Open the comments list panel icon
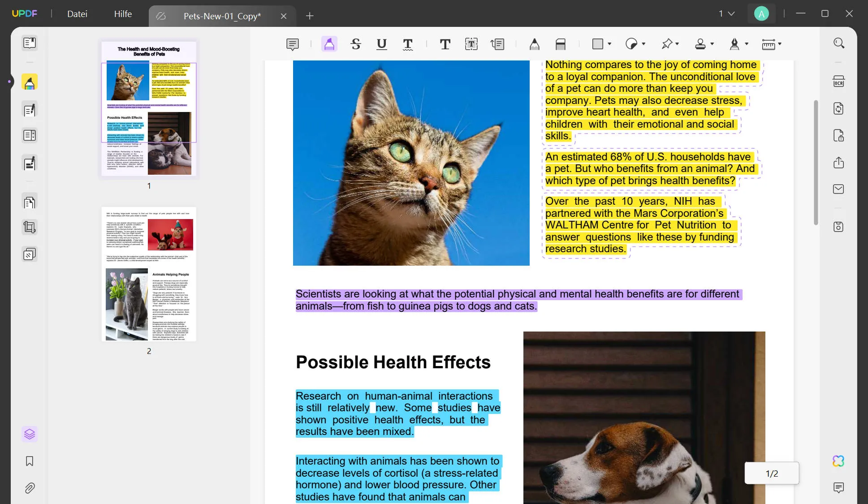 [x=839, y=487]
